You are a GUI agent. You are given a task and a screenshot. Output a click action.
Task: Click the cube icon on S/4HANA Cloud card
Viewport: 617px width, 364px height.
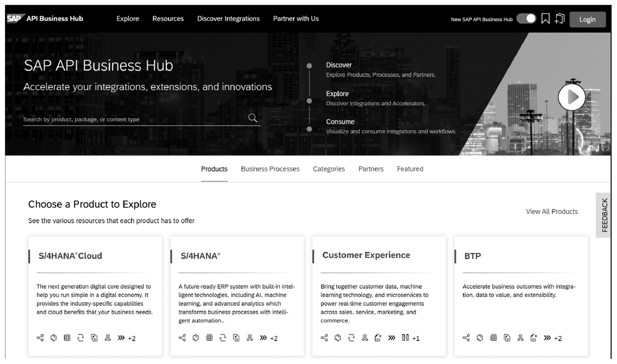(x=54, y=338)
